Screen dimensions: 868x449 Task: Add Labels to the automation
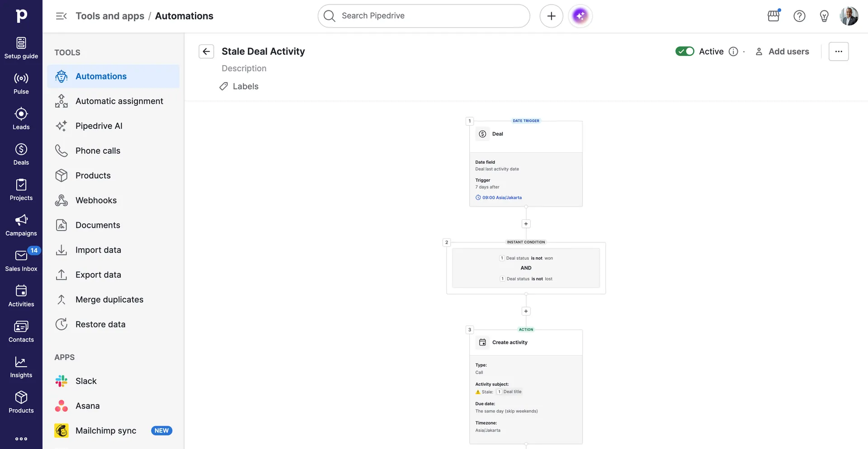tap(245, 86)
